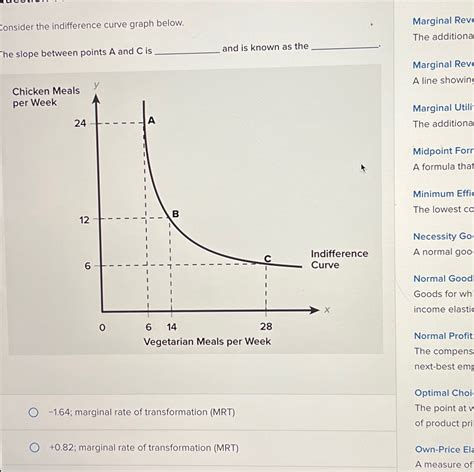
Task: Click the +0.82 MRT answer text
Action: pyautogui.click(x=144, y=447)
